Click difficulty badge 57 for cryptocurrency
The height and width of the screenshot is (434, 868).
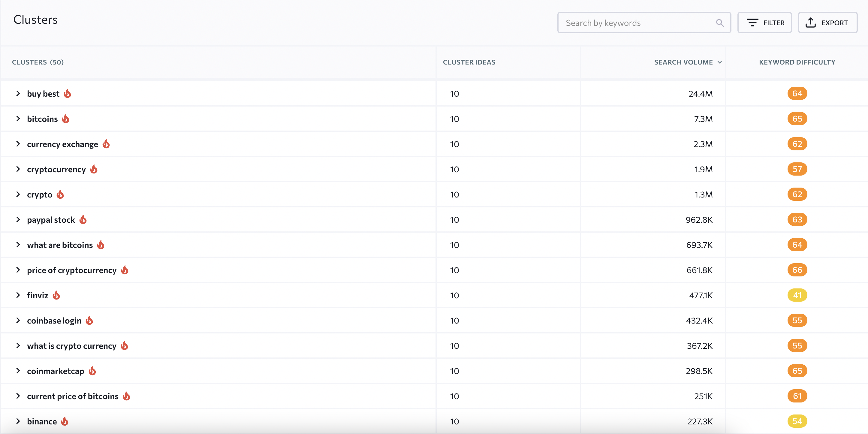(797, 169)
